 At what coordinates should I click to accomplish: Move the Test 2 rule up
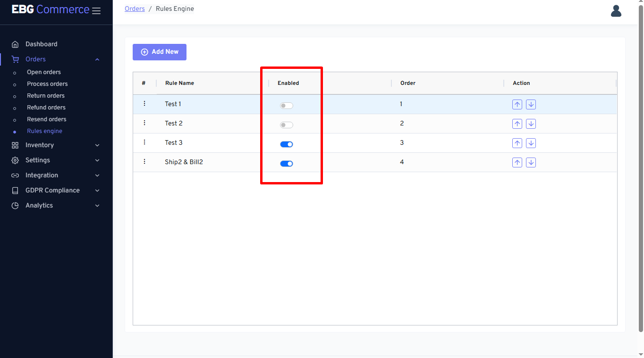[x=517, y=124]
